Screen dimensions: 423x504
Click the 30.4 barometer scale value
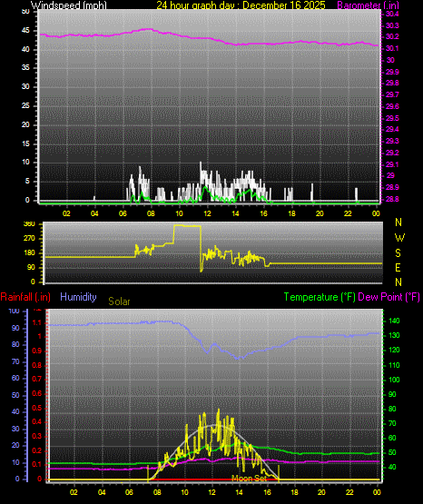392,14
